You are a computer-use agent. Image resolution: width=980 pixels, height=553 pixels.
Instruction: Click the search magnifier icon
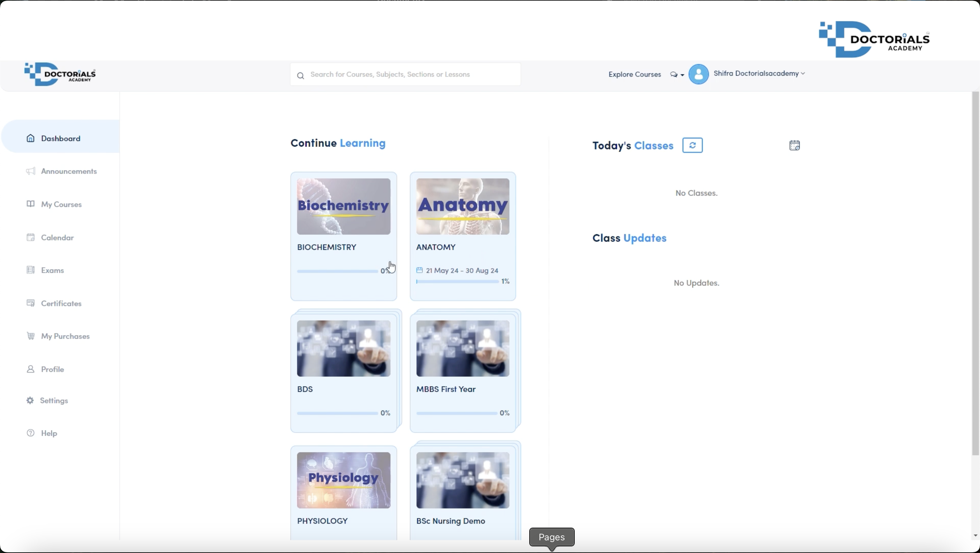pyautogui.click(x=301, y=76)
